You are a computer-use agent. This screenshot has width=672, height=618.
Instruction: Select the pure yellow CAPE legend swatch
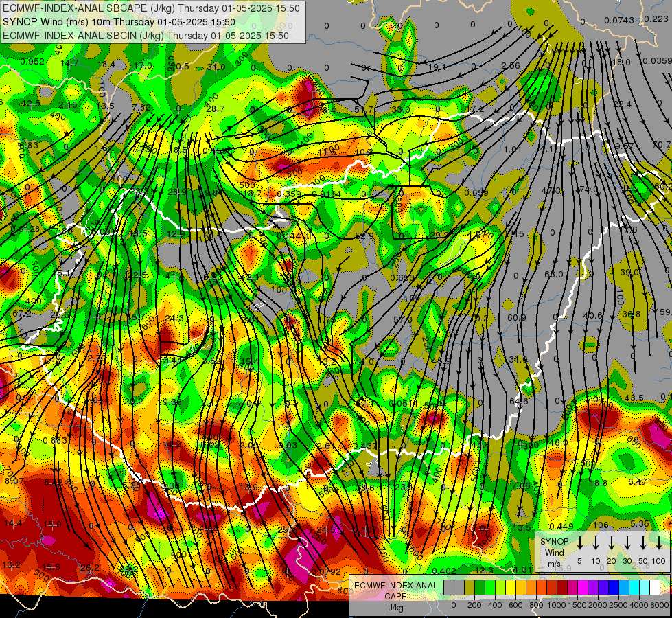511,587
